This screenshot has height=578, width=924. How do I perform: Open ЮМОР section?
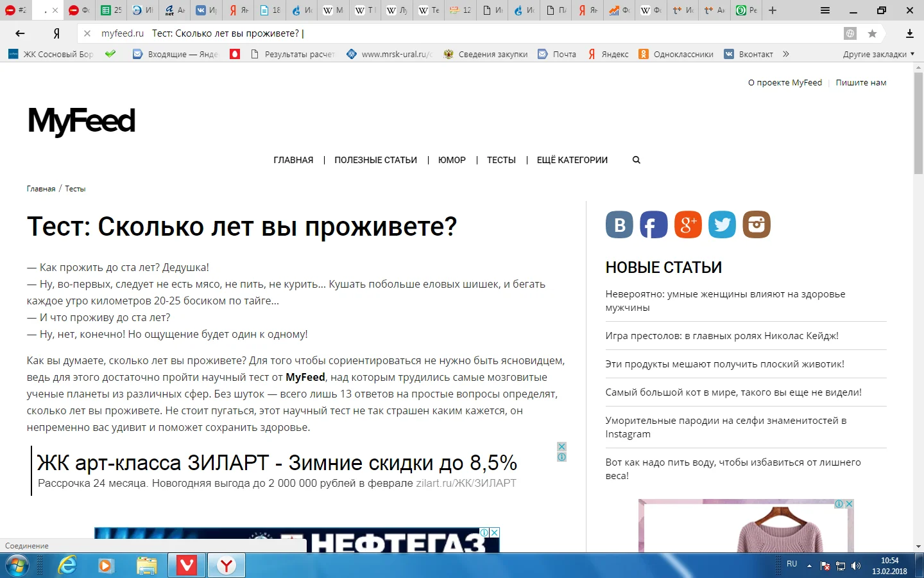[452, 160]
